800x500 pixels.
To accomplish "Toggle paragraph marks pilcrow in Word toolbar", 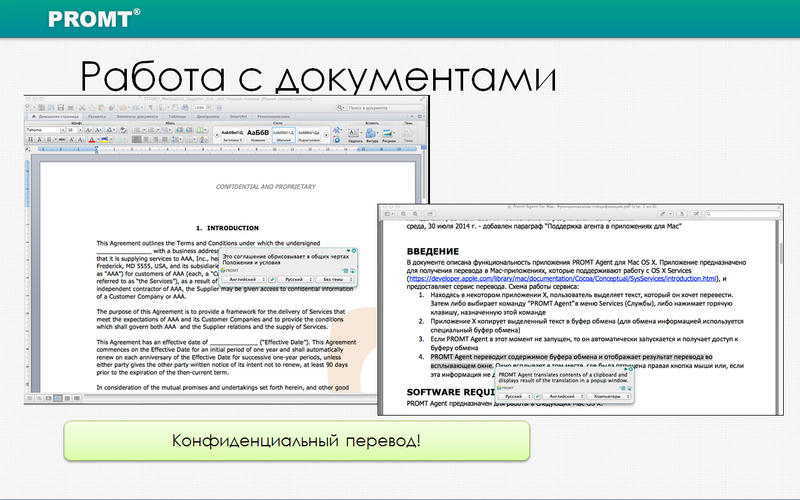I will pos(150,108).
